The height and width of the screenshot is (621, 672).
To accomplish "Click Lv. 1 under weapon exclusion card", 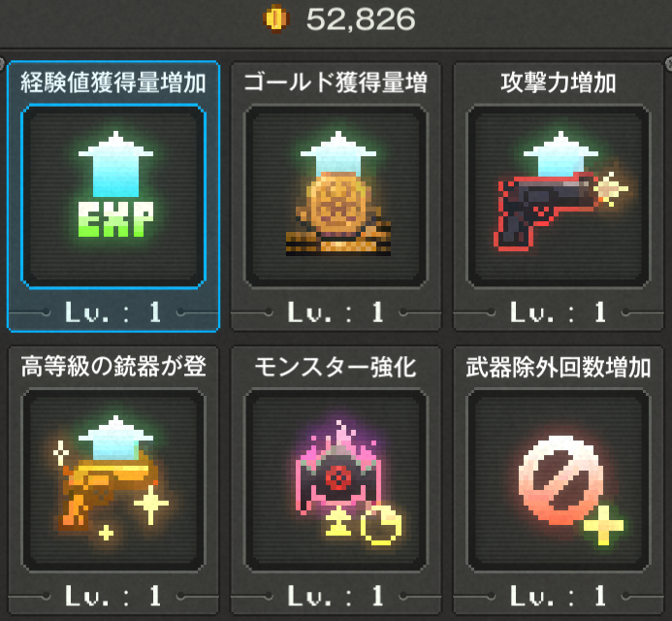I will coord(559,596).
